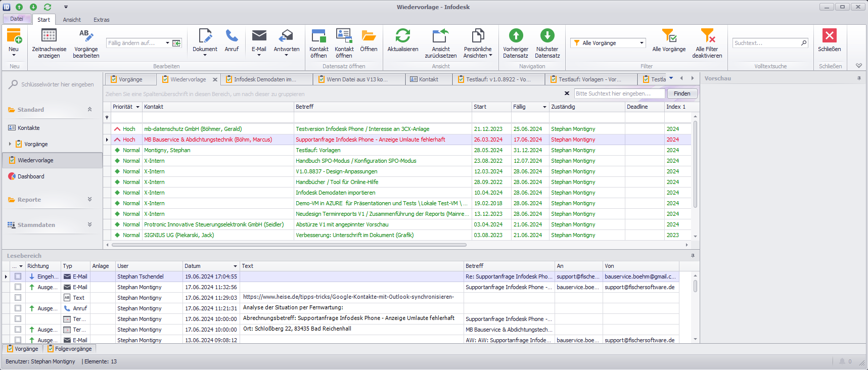The image size is (868, 370).
Task: Open Dashboard in the sidebar
Action: pyautogui.click(x=31, y=176)
